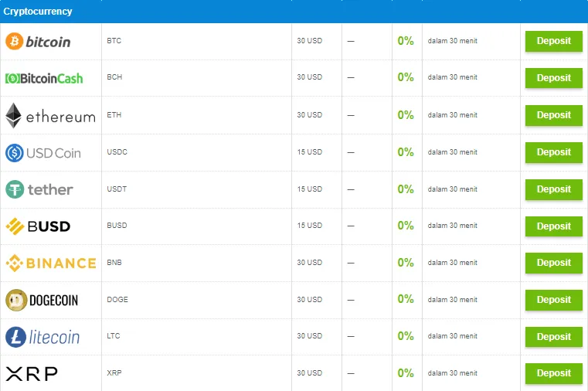Image resolution: width=588 pixels, height=391 pixels.
Task: Deposit using BitcoinCash
Action: (553, 77)
